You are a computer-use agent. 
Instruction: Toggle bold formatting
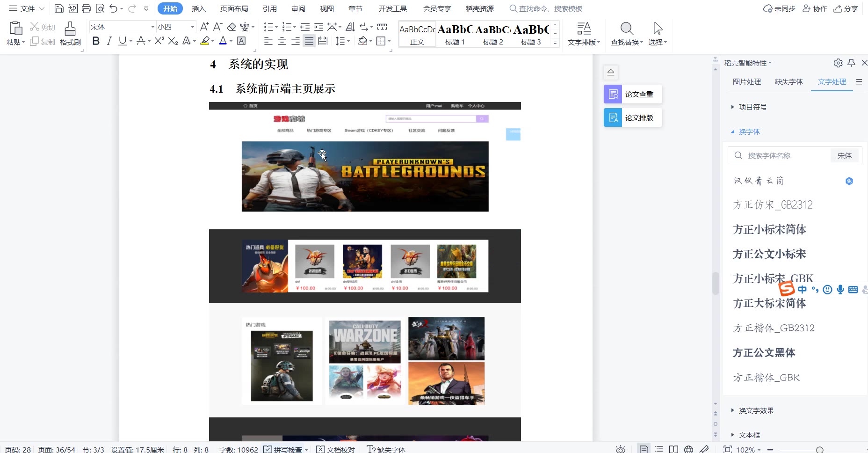tap(96, 41)
